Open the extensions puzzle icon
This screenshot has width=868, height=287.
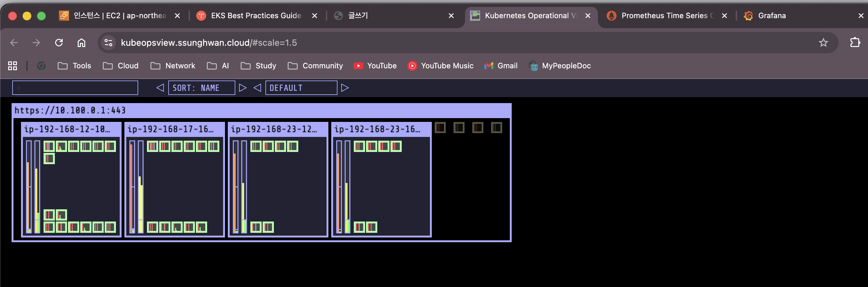(x=855, y=42)
